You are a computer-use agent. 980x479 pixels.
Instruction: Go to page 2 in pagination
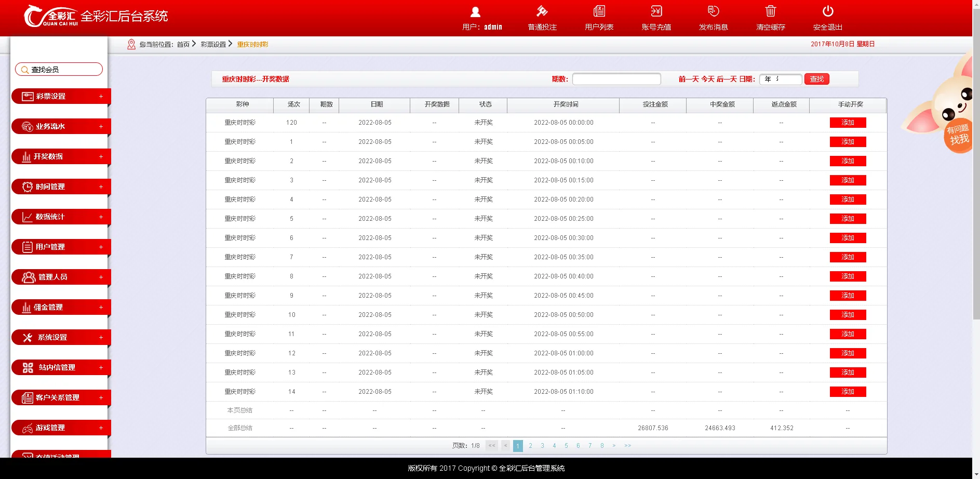point(530,446)
